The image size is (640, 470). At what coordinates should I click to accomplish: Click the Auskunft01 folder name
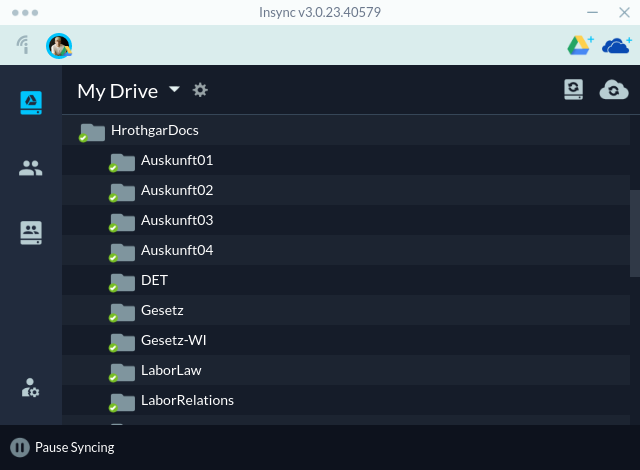tap(177, 160)
